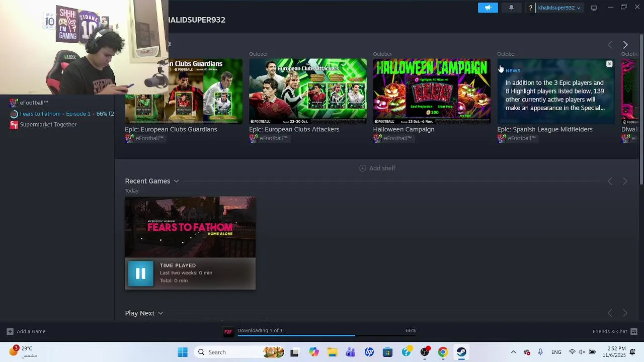Viewport: 644px width, 362px height.
Task: Click the Epic: European Clubs Guardians title
Action: click(x=171, y=129)
